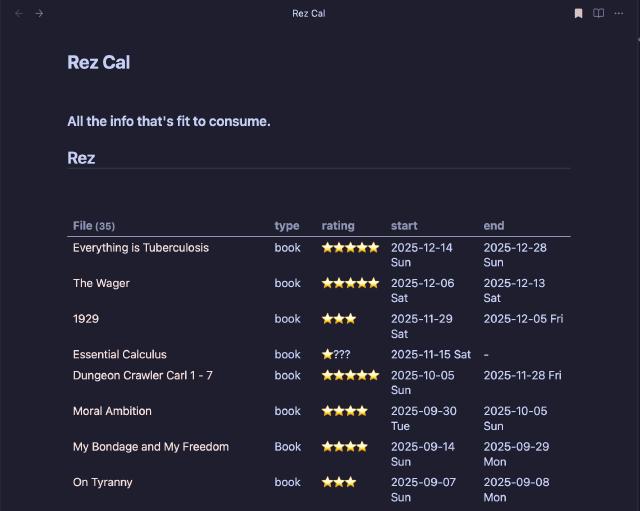This screenshot has width=640, height=511.
Task: Open the Everything is Tuberculosis note
Action: [141, 248]
